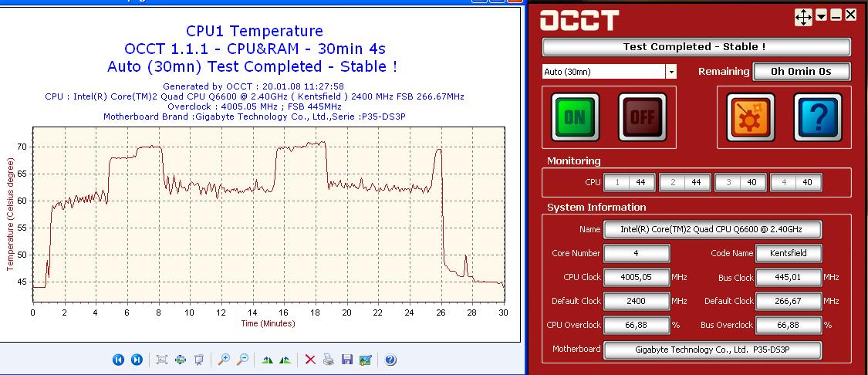
Task: Click CPU core 3 temperature box
Action: (x=741, y=182)
